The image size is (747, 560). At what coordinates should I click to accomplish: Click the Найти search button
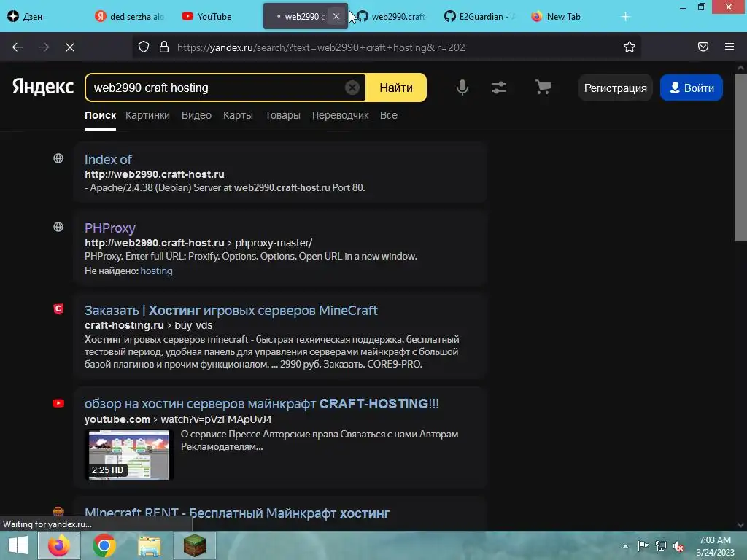(396, 87)
